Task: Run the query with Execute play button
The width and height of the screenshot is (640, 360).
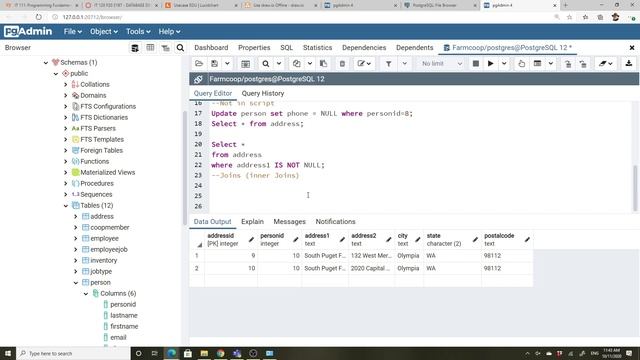Action: coord(491,64)
